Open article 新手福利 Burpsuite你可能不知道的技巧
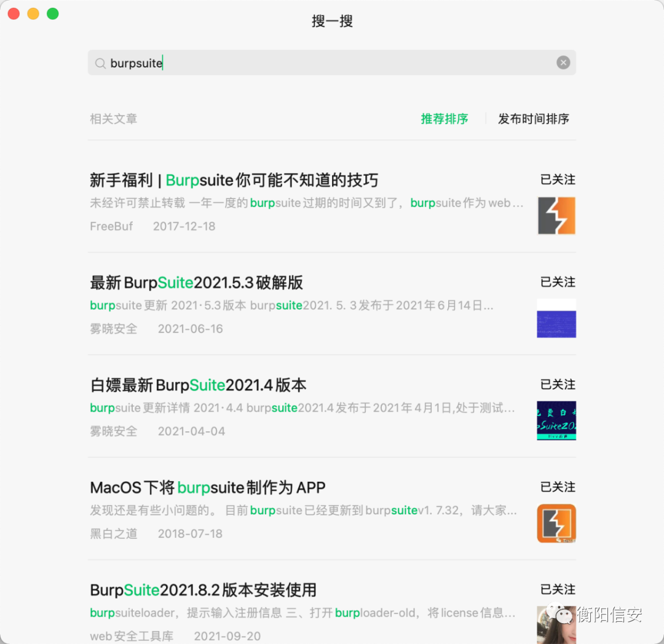 pos(234,180)
